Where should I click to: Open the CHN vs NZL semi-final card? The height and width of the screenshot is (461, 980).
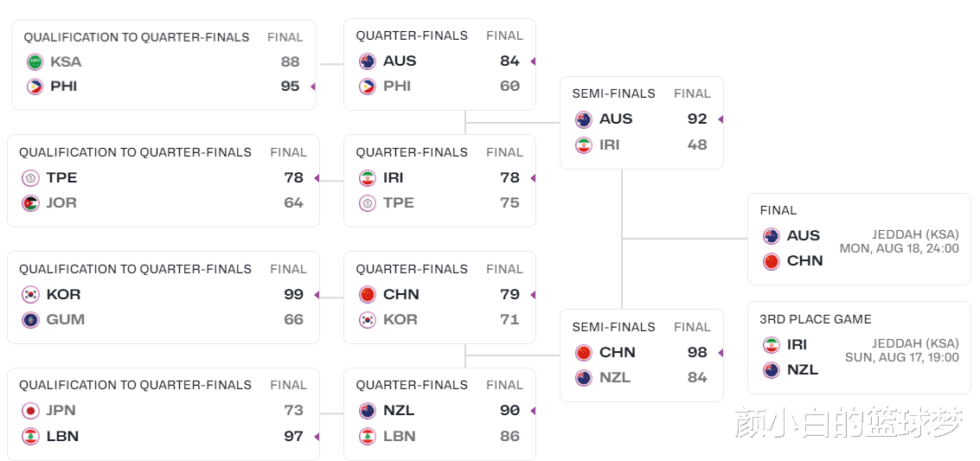[641, 355]
